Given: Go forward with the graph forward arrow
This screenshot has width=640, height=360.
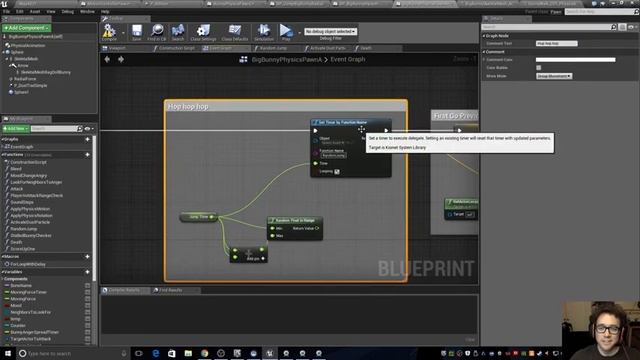Looking at the screenshot, I should (121, 59).
